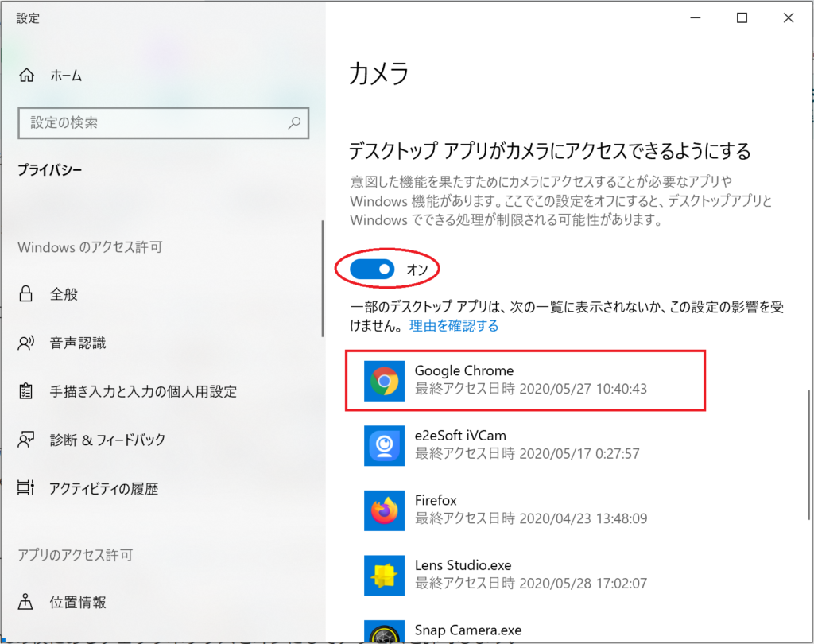Click the search magnifier icon
The height and width of the screenshot is (644, 814).
point(294,122)
